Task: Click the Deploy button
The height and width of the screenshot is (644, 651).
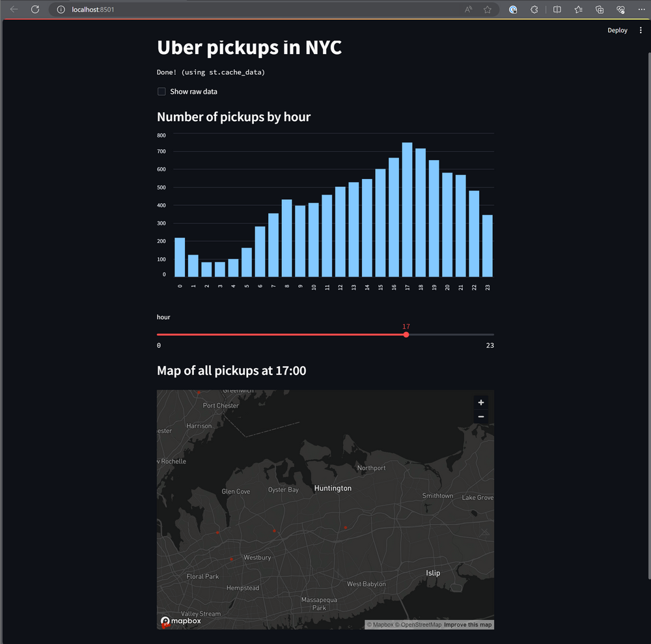Action: 617,31
